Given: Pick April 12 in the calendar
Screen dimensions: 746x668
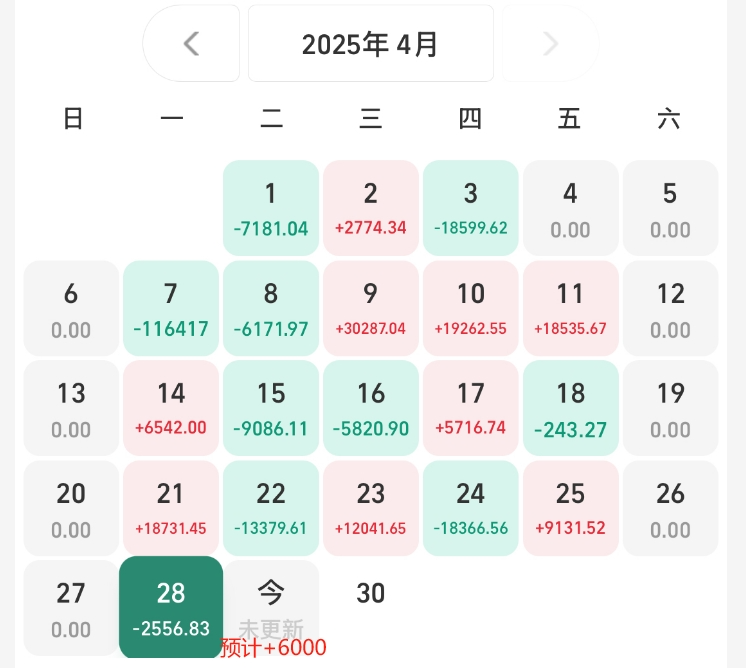Looking at the screenshot, I should [x=670, y=308].
